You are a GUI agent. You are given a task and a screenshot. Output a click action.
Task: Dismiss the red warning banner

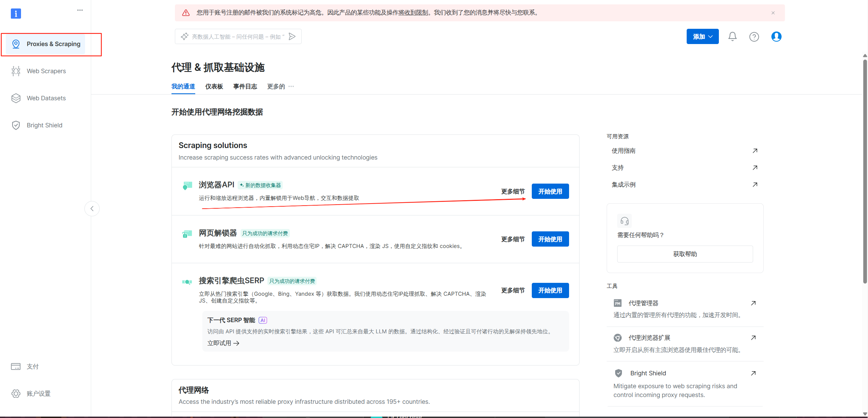tap(773, 13)
